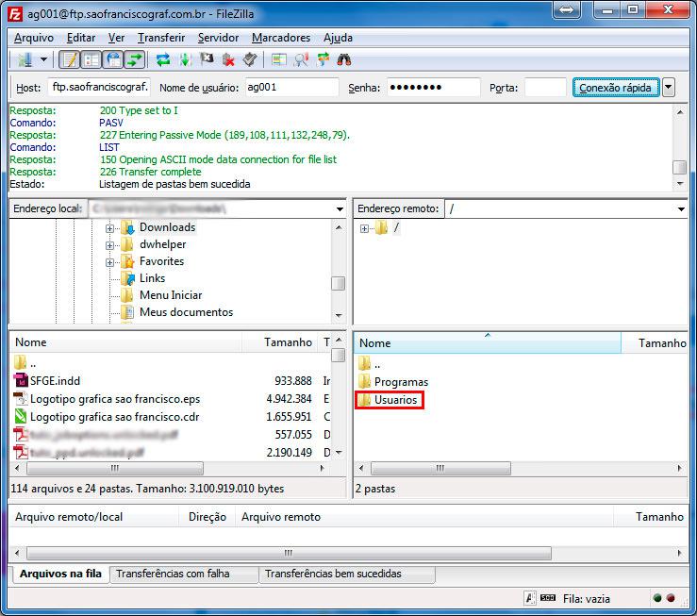Screen dimensions: 697x616
Task: Select the Links folder in local tree
Action: 152,278
